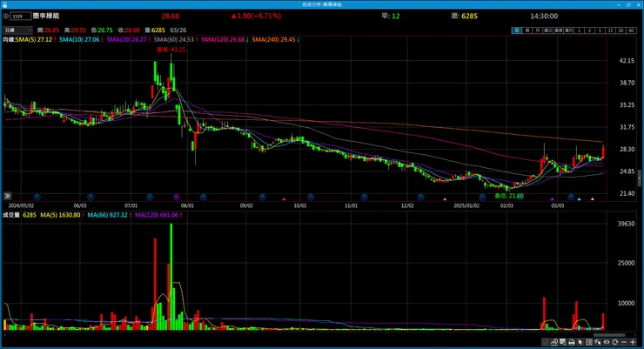Zoom out with the minus icon
The image size is (644, 349).
coord(624,342)
